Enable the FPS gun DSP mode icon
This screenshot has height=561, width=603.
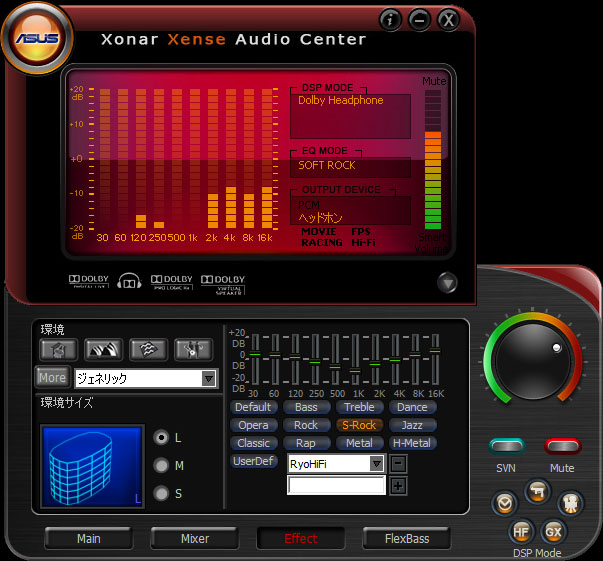point(538,491)
